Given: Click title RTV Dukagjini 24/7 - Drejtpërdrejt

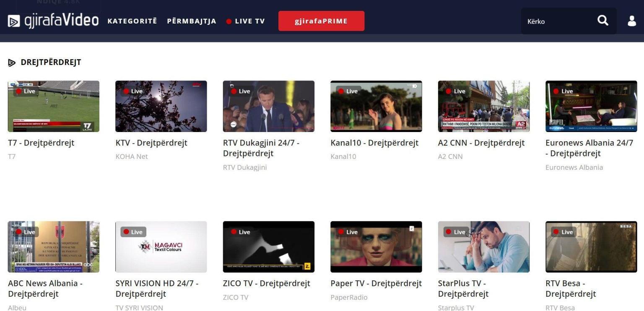Looking at the screenshot, I should (x=261, y=148).
